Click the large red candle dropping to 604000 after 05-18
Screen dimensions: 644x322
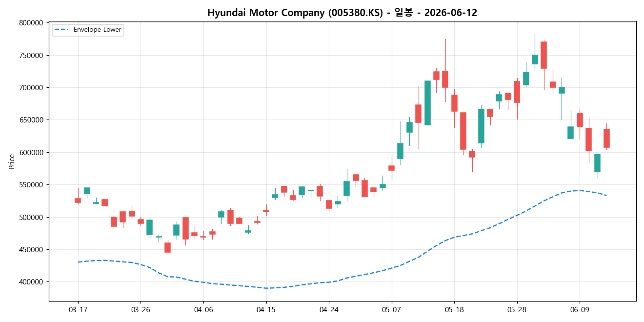(463, 131)
